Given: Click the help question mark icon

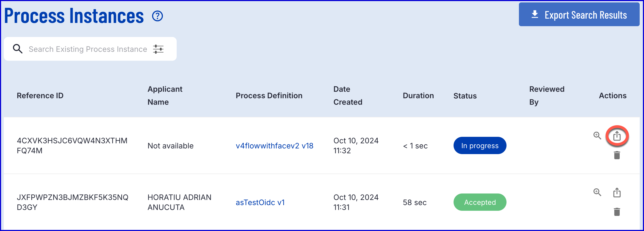Looking at the screenshot, I should pyautogui.click(x=157, y=16).
